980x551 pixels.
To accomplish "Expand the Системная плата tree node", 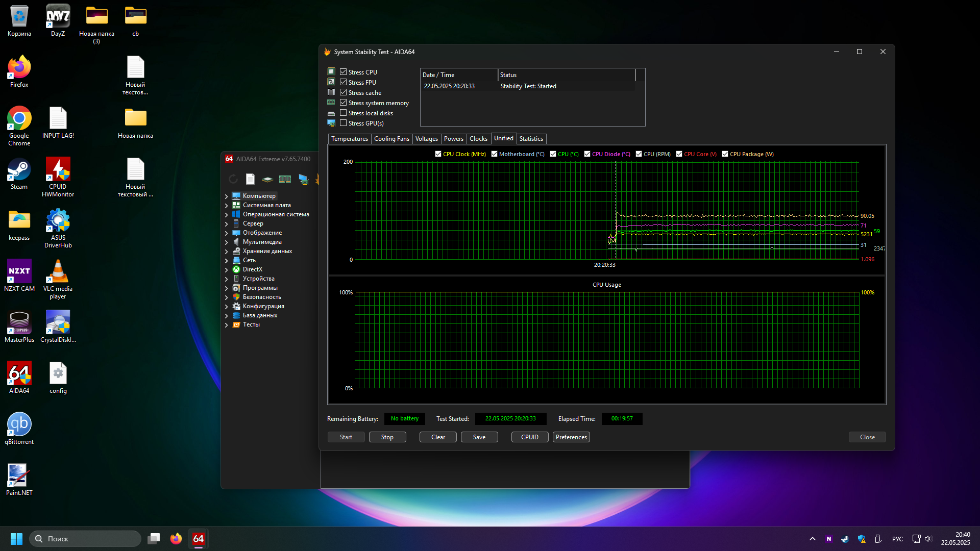I will click(x=226, y=205).
